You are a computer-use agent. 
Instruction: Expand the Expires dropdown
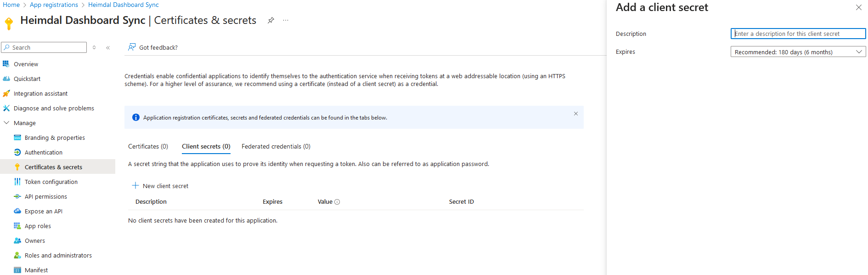tap(798, 52)
